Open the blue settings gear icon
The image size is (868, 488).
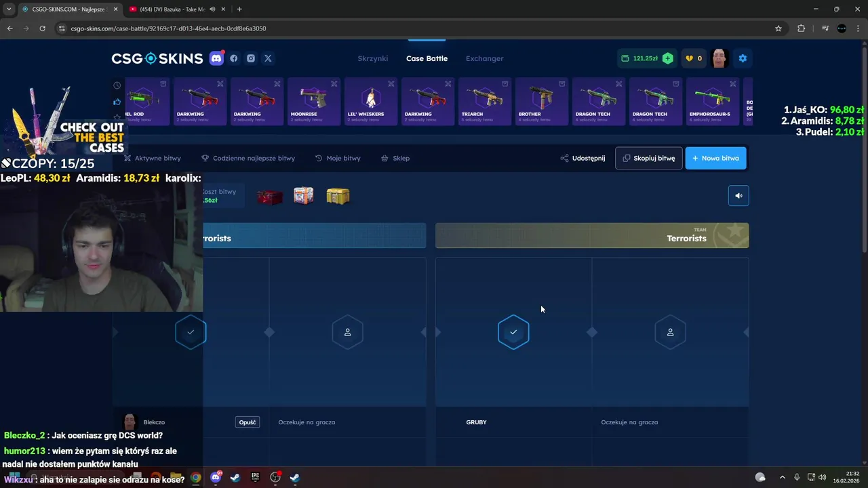coord(743,58)
